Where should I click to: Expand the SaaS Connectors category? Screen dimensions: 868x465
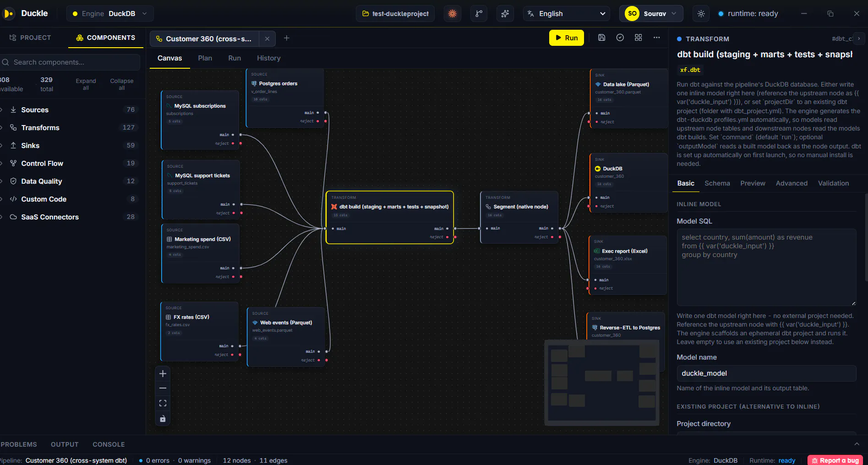coord(71,217)
